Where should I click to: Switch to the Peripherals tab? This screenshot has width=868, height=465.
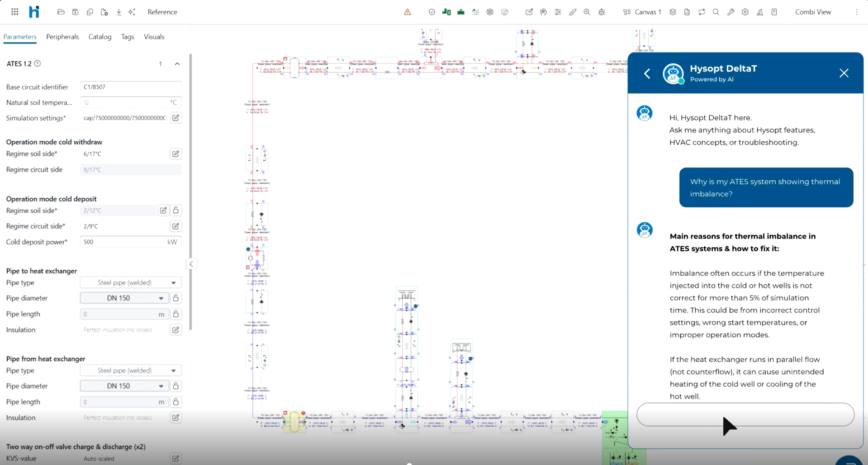[62, 37]
